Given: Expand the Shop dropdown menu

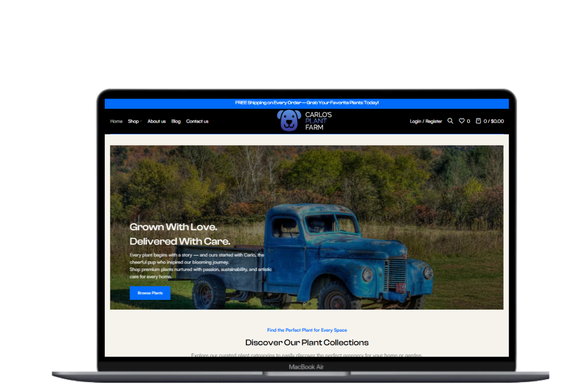Looking at the screenshot, I should [x=135, y=122].
